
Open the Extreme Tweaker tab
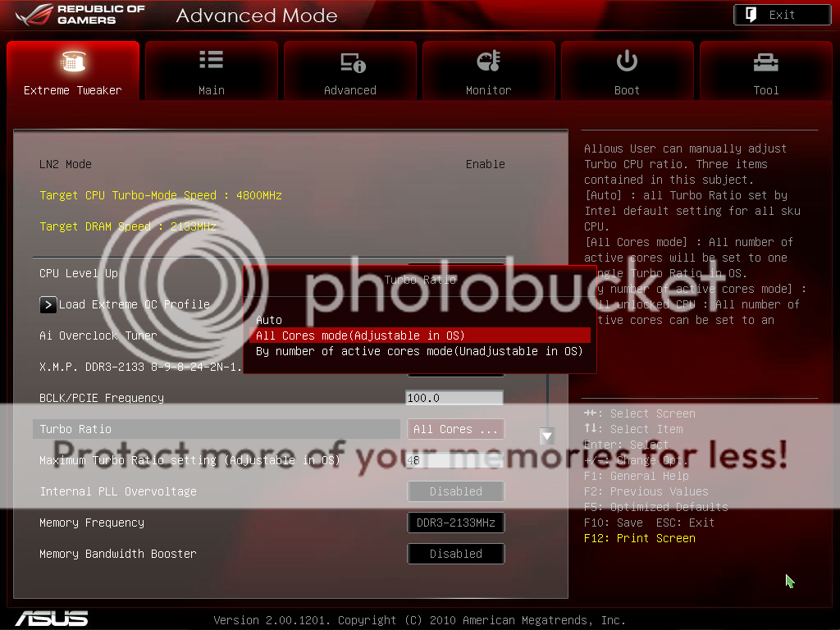point(73,71)
